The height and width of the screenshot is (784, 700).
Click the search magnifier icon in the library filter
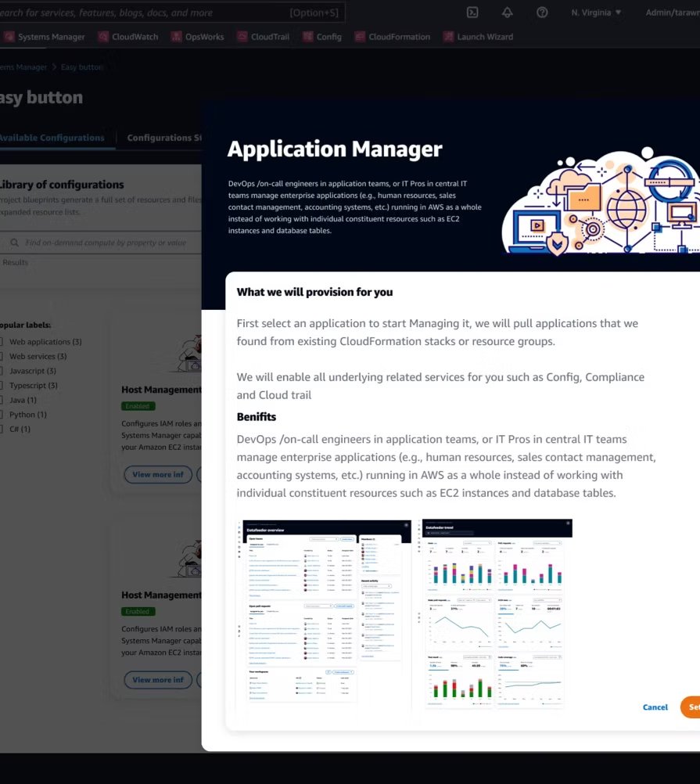tap(15, 243)
